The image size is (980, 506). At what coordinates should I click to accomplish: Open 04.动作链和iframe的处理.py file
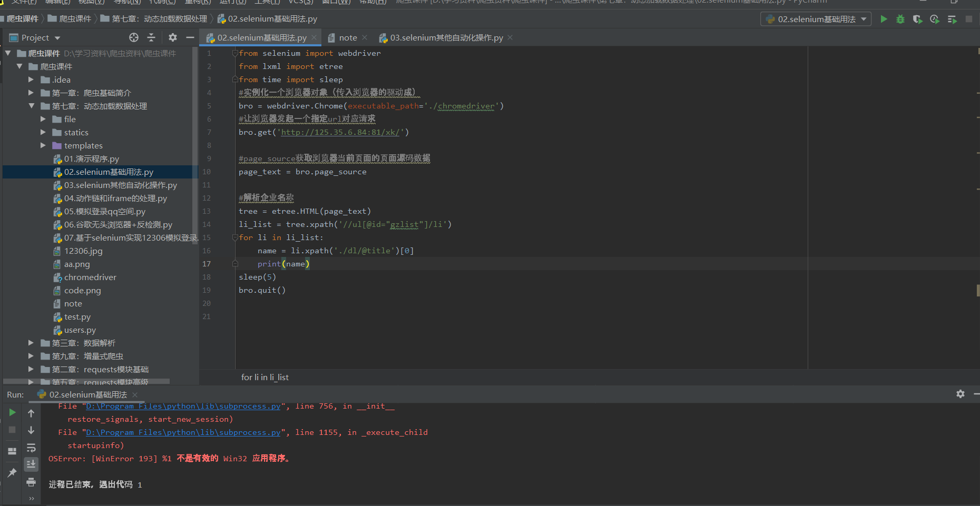(x=115, y=198)
